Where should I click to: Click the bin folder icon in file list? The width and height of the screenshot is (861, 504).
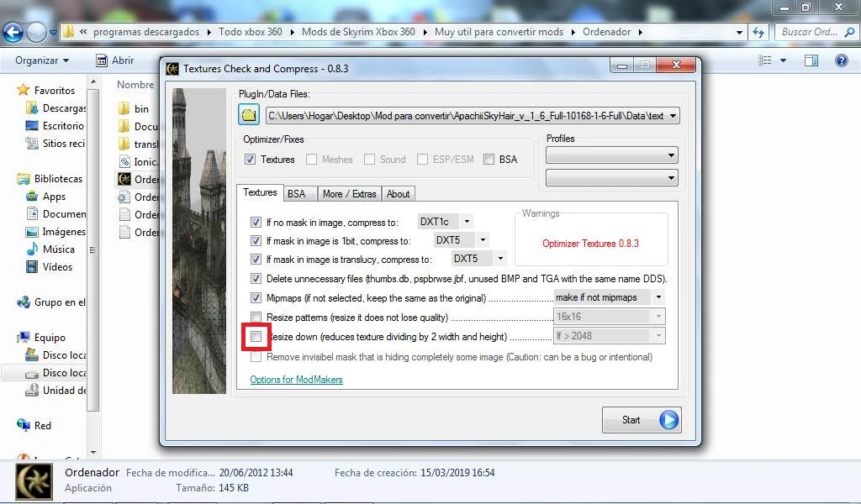pyautogui.click(x=124, y=108)
